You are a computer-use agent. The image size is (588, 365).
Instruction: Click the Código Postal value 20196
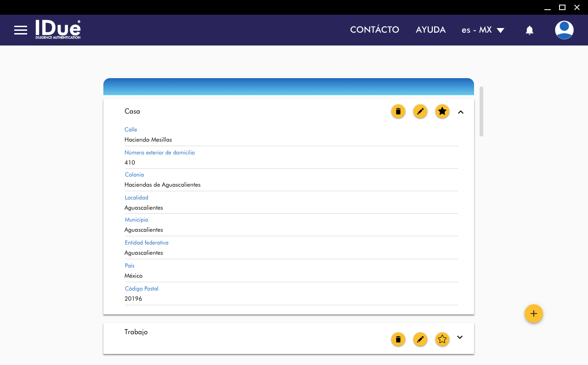pyautogui.click(x=133, y=299)
